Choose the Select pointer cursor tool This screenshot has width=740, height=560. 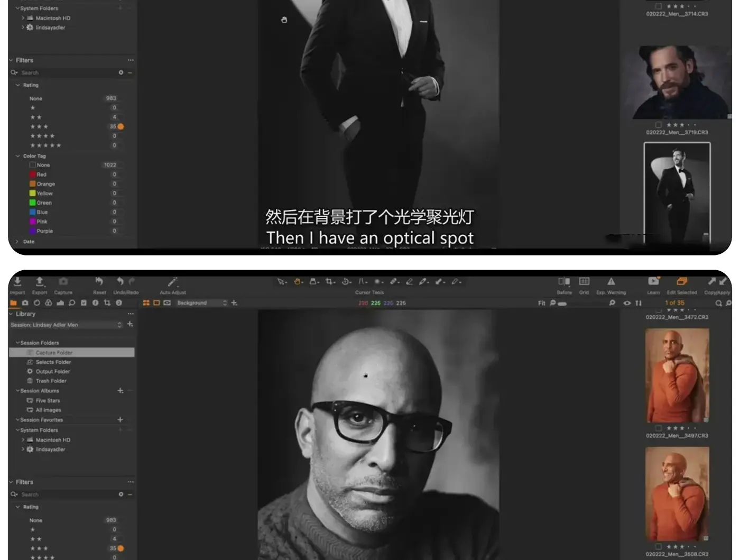pos(281,282)
